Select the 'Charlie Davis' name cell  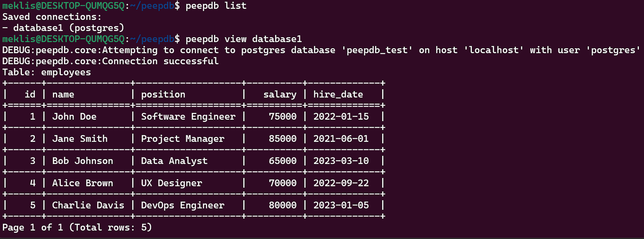tap(88, 205)
